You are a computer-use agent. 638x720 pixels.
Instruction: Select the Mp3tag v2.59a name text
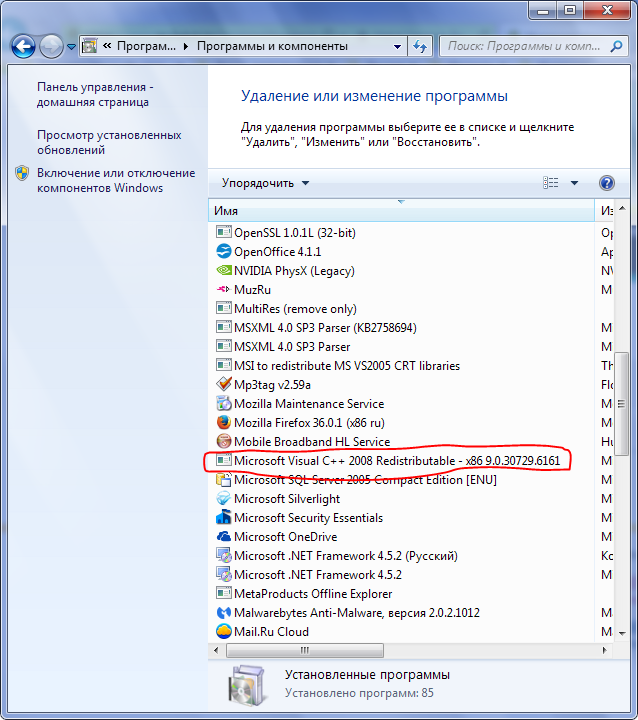(272, 385)
